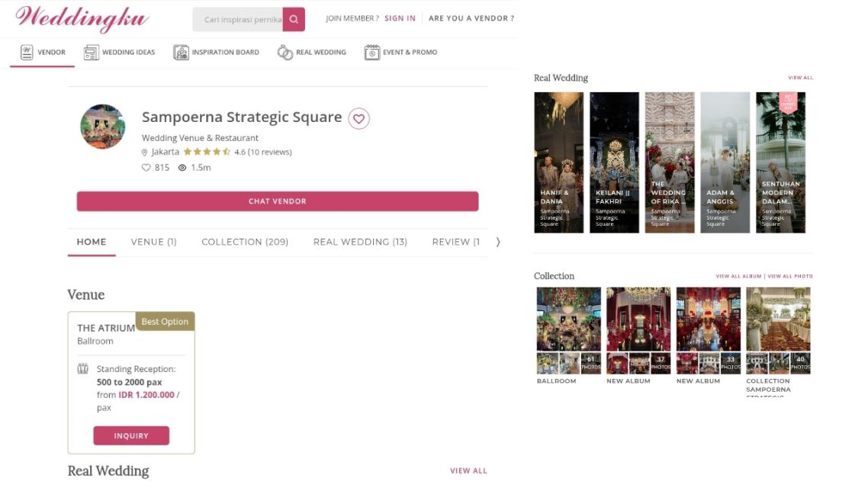Click the SIGN IN link
This screenshot has height=488, width=868.
click(400, 18)
